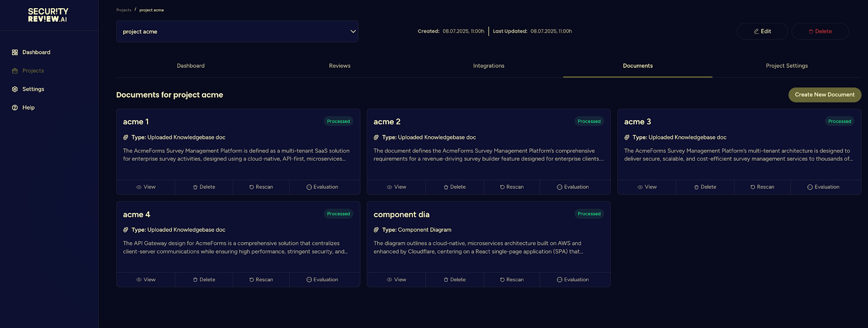Click the Security Review.AI logo
Image resolution: width=868 pixels, height=328 pixels.
(48, 15)
